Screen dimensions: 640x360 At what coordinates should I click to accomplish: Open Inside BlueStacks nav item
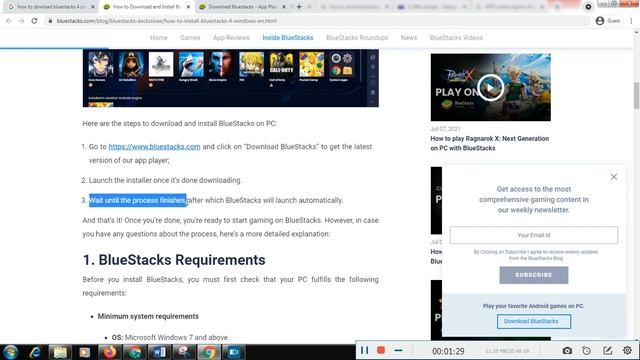pyautogui.click(x=288, y=38)
